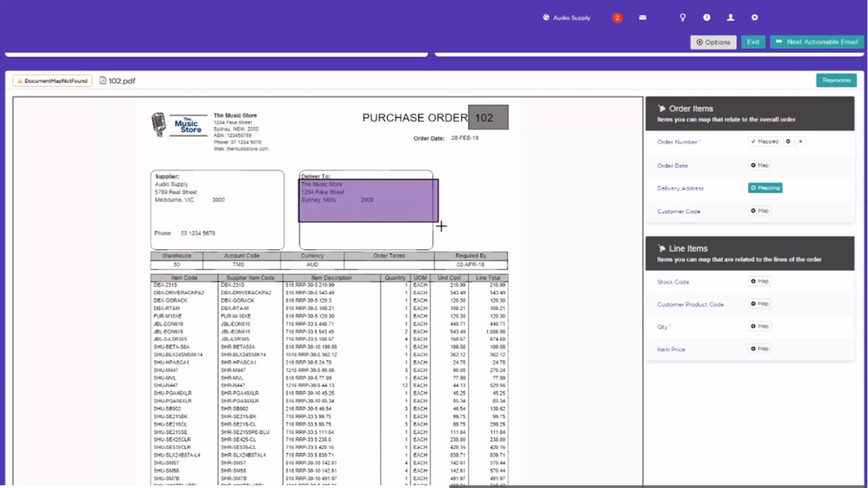Remove the Order Number mapping with the x

tap(800, 142)
